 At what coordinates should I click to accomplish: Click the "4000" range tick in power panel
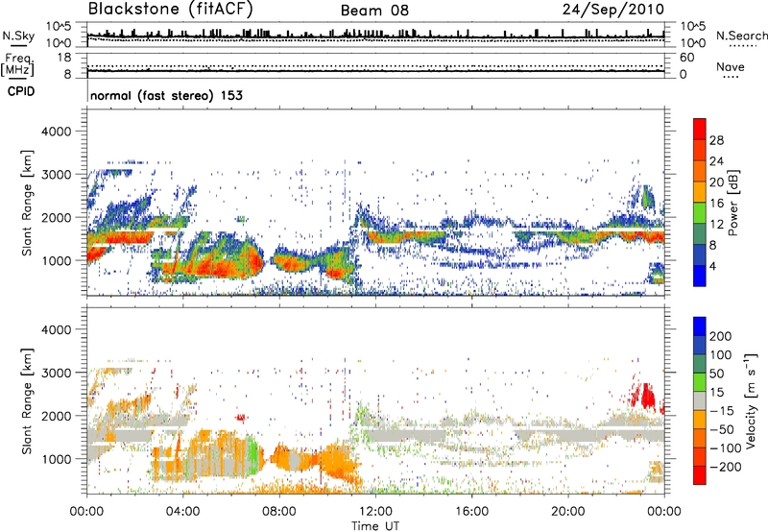click(x=56, y=132)
